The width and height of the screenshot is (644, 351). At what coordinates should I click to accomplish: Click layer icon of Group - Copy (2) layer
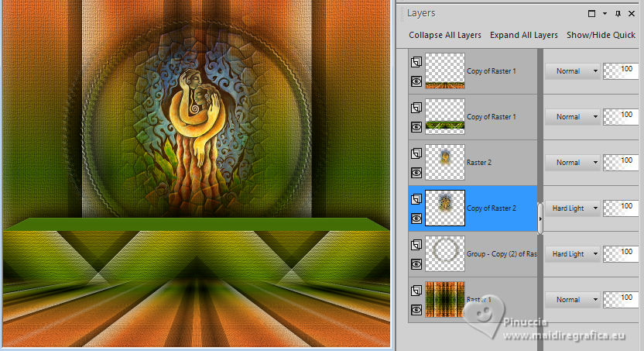tap(416, 245)
